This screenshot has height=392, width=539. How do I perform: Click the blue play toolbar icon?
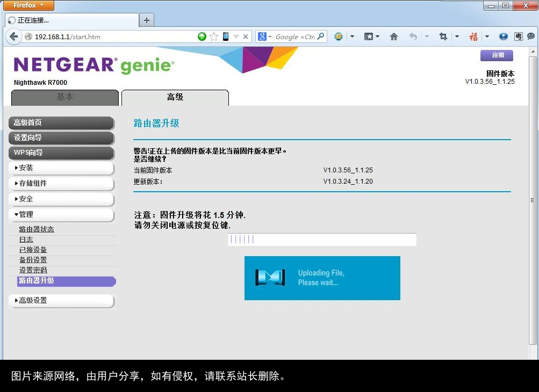click(503, 36)
